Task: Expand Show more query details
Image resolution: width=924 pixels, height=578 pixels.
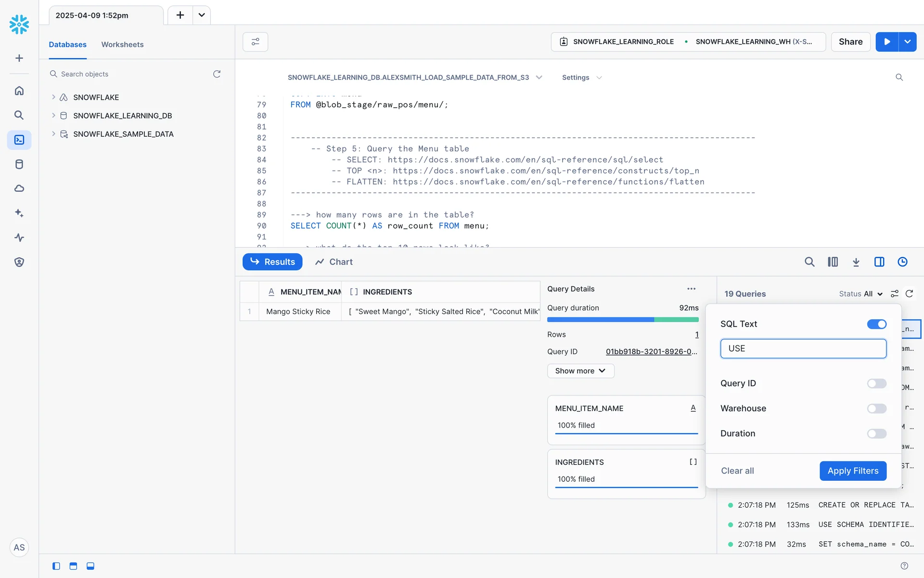Action: click(x=580, y=371)
